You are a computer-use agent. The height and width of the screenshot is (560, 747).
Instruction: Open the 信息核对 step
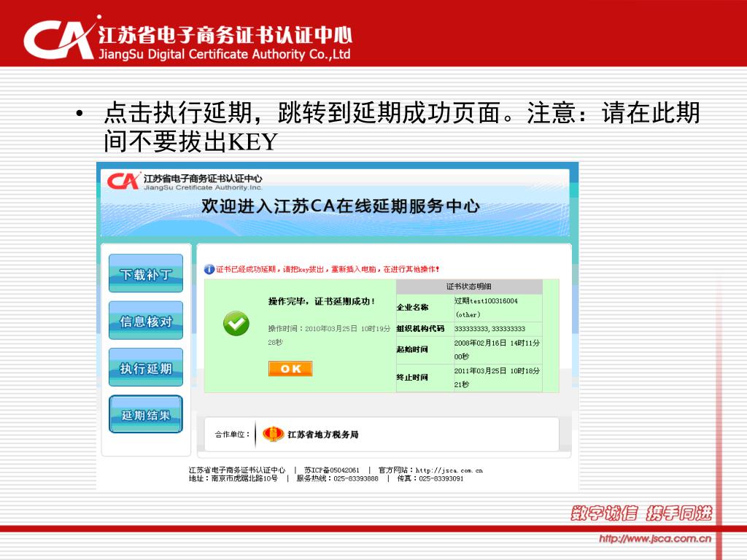point(146,321)
